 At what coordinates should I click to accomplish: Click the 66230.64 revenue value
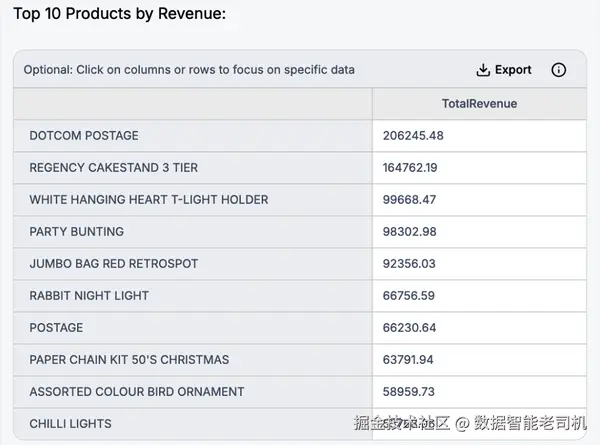pyautogui.click(x=410, y=328)
